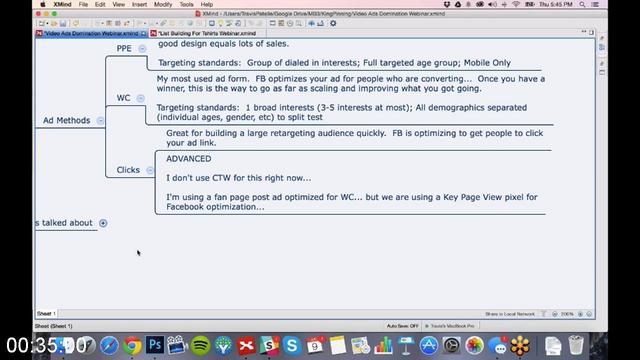Click the Notification Center icon
Screen dimensions: 640x360
[595, 4]
